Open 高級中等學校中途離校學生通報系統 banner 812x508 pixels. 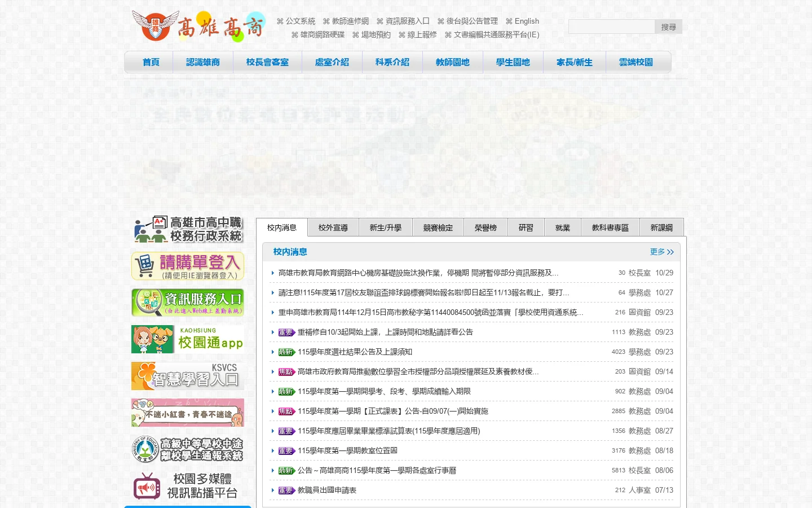[188, 449]
